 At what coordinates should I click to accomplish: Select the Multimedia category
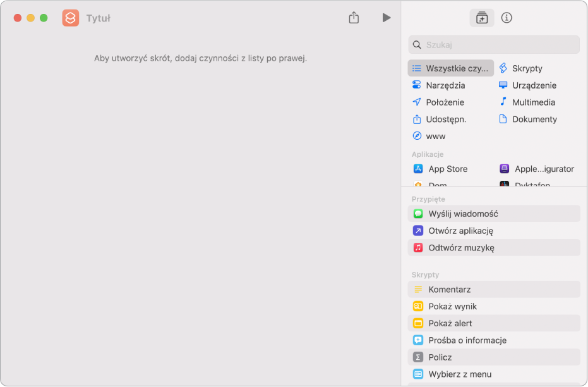coord(533,102)
